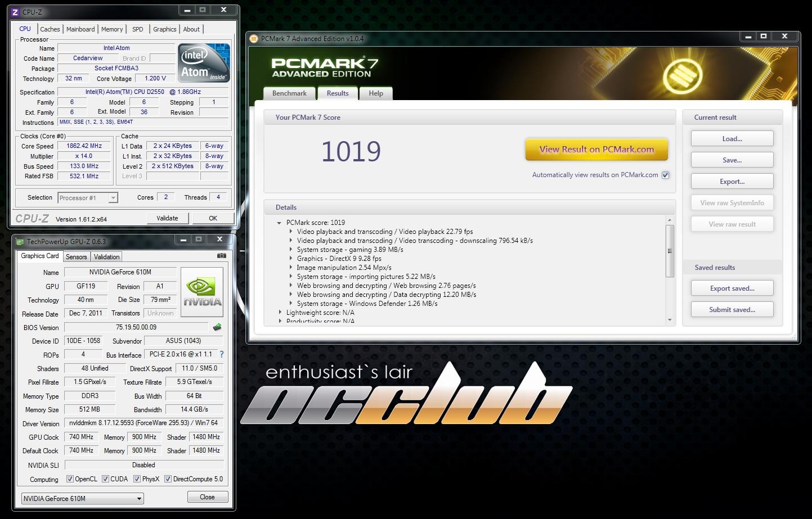Close the PCMark 7 window
Image resolution: width=812 pixels, height=519 pixels.
click(784, 37)
